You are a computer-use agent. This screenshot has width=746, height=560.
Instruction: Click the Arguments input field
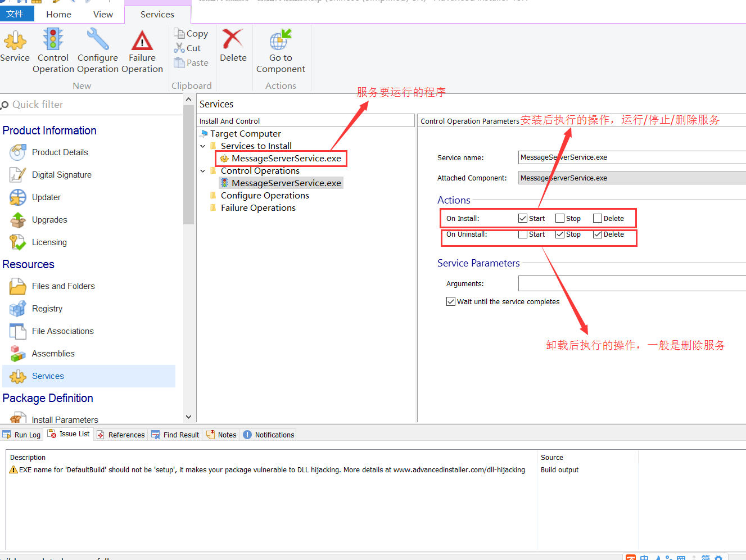click(x=632, y=283)
